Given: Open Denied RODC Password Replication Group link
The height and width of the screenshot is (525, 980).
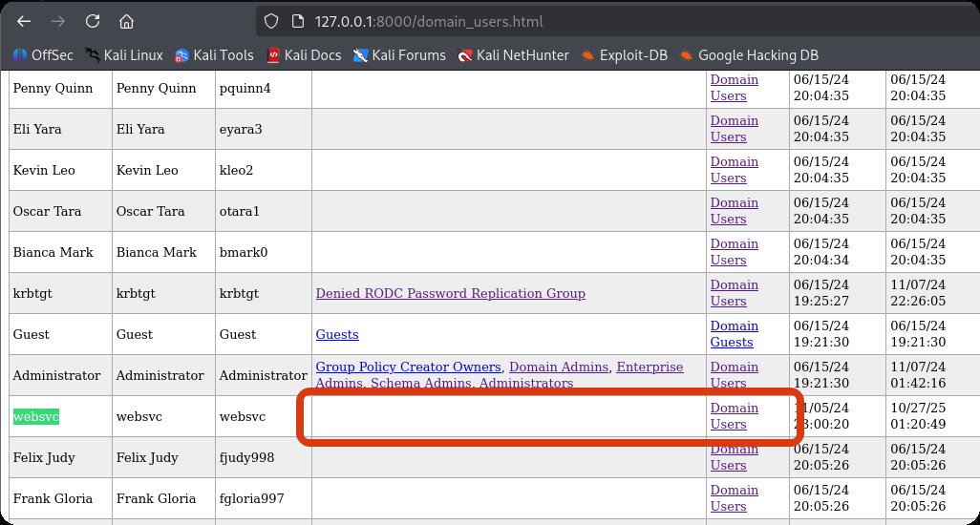Looking at the screenshot, I should tap(450, 293).
